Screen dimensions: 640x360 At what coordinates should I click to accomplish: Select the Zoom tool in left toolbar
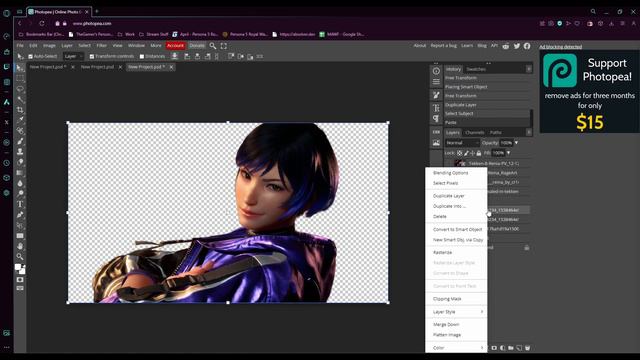(20, 257)
